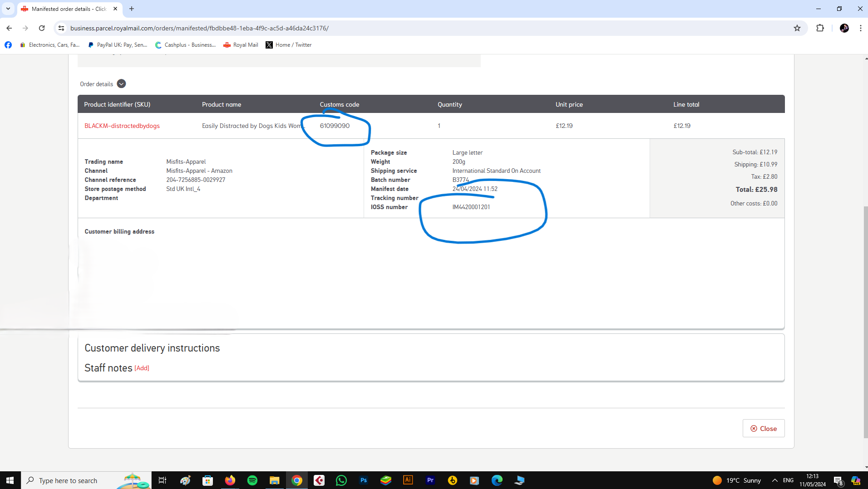Viewport: 868px width, 489px height.
Task: Reload the Royal Mail page
Action: (42, 28)
